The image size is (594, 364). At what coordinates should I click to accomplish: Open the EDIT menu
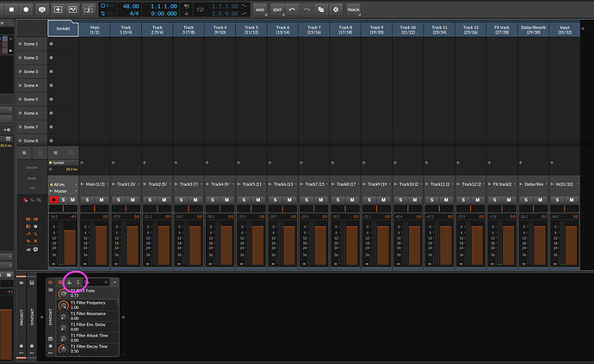click(x=277, y=9)
